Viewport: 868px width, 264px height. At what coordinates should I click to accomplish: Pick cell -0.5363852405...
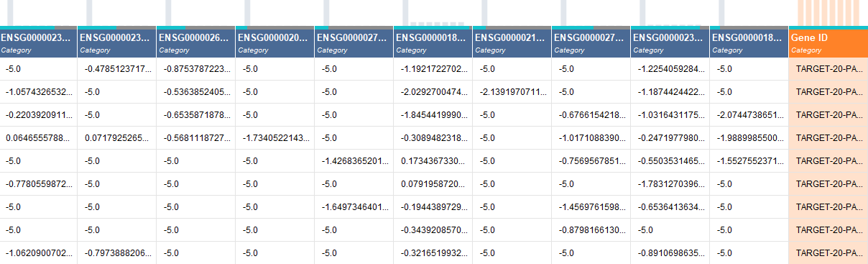click(196, 92)
